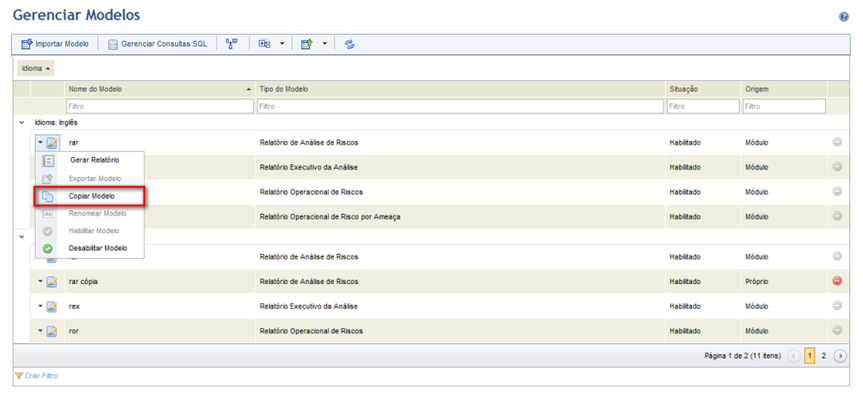Click the Importar Modelo toolbar button
Screen dimensions: 863x393
click(x=54, y=44)
